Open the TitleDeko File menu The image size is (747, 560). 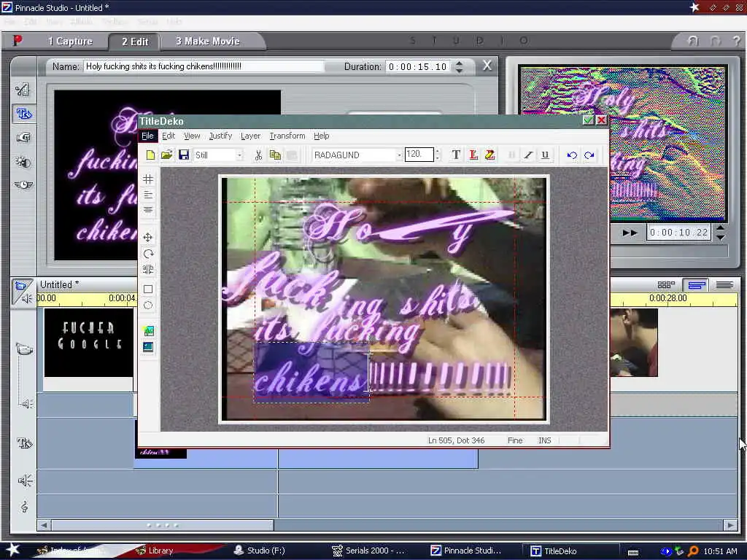(x=147, y=136)
